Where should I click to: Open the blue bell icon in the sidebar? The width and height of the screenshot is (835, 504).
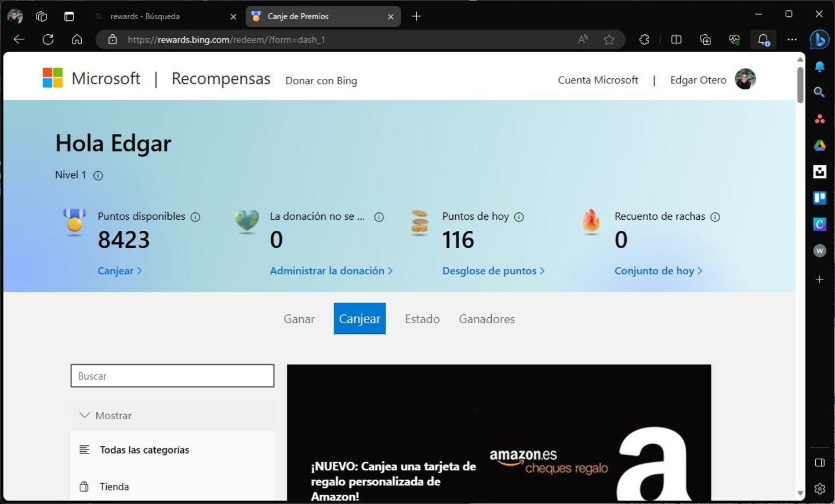tap(819, 67)
